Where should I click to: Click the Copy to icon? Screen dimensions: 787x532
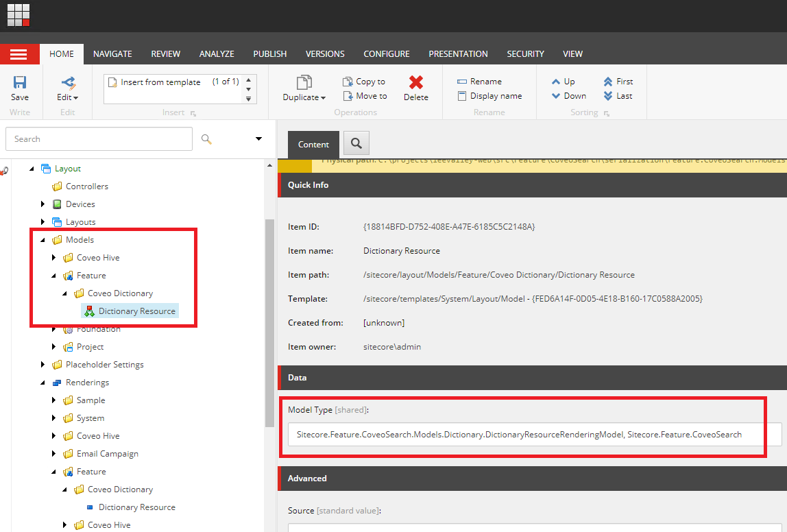point(348,82)
